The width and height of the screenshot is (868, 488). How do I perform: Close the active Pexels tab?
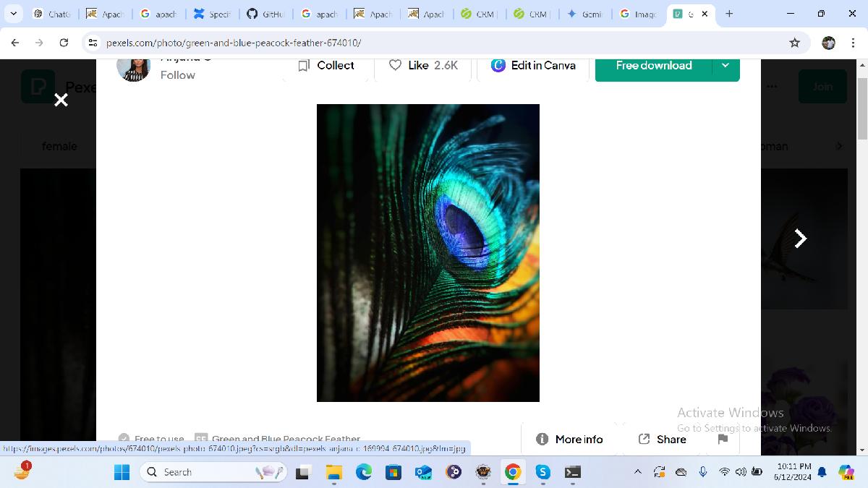(x=705, y=14)
